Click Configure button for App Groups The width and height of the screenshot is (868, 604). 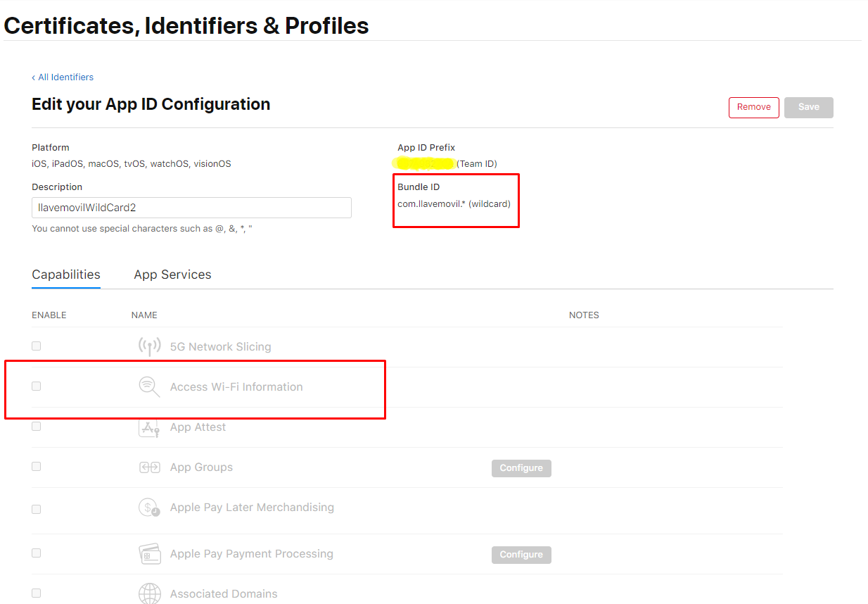point(521,468)
